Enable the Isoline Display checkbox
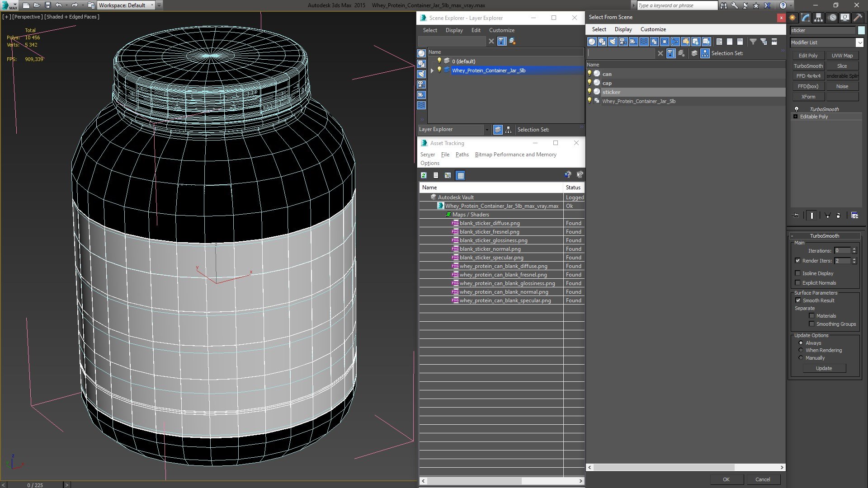Screen dimensions: 868x488 click(797, 273)
